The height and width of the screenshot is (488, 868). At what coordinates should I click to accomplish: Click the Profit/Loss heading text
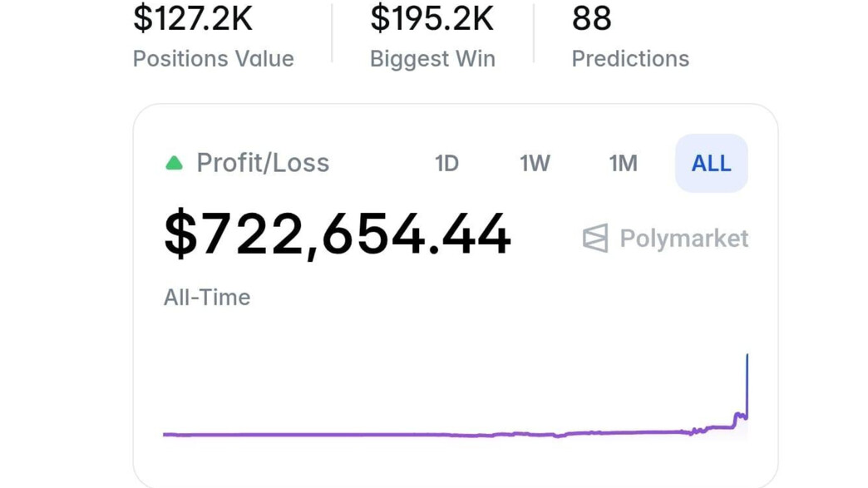pyautogui.click(x=263, y=163)
